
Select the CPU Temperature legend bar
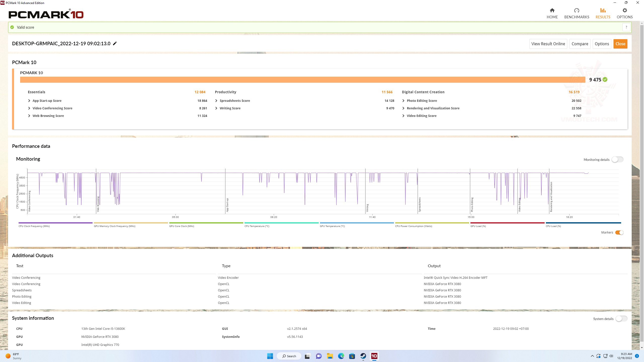[x=281, y=223]
